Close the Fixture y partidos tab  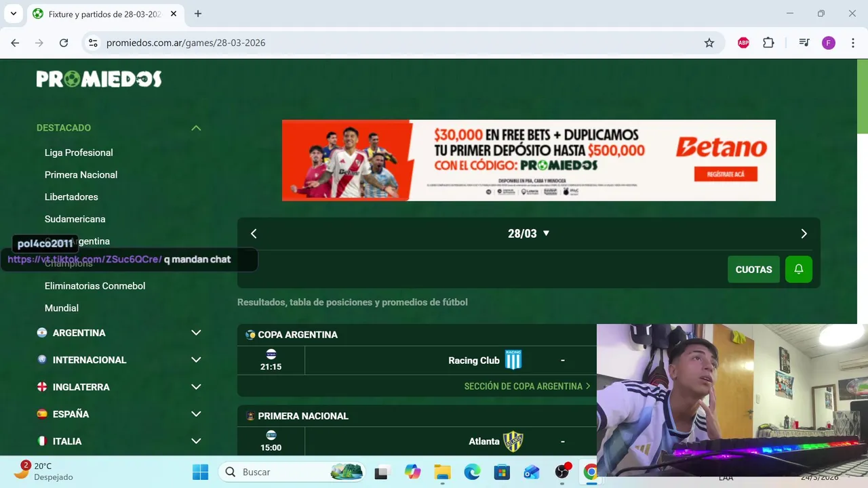(x=172, y=14)
